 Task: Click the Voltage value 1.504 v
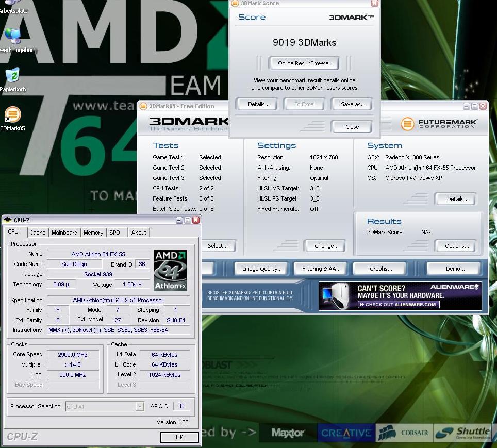click(x=132, y=284)
